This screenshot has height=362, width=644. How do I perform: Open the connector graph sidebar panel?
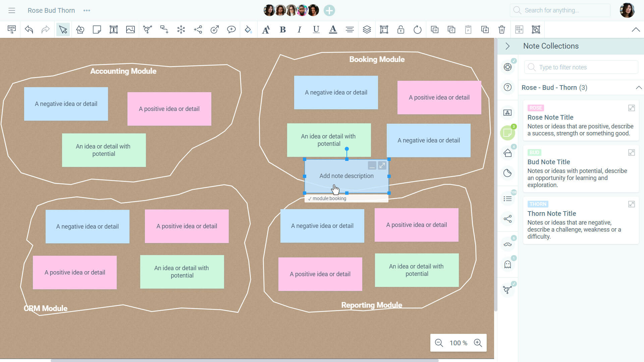(507, 290)
